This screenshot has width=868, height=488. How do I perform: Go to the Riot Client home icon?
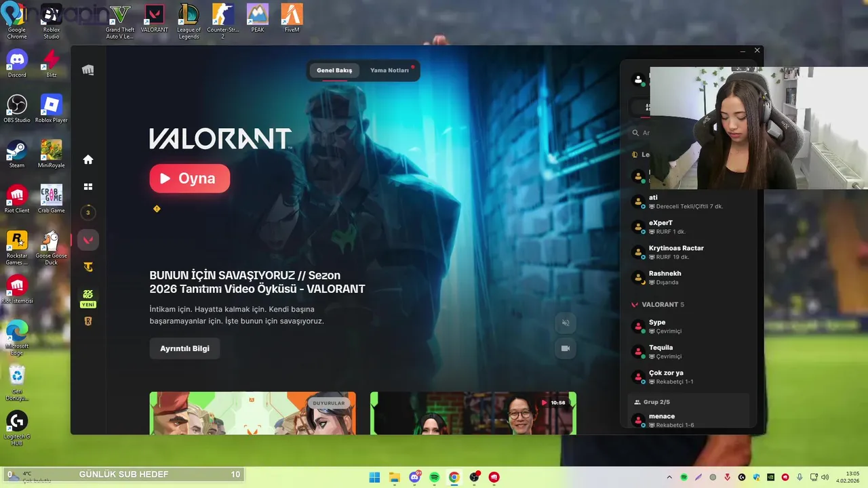[88, 159]
